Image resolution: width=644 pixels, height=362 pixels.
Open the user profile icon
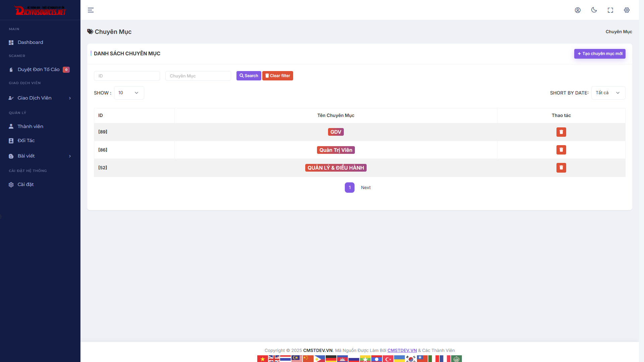pyautogui.click(x=578, y=10)
